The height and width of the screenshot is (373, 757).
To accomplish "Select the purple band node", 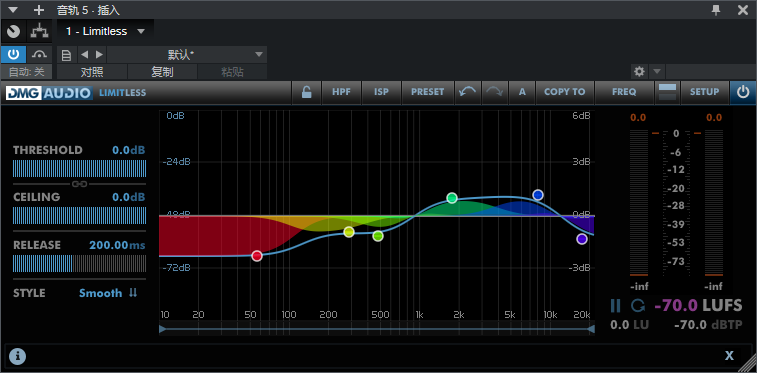I will click(582, 239).
